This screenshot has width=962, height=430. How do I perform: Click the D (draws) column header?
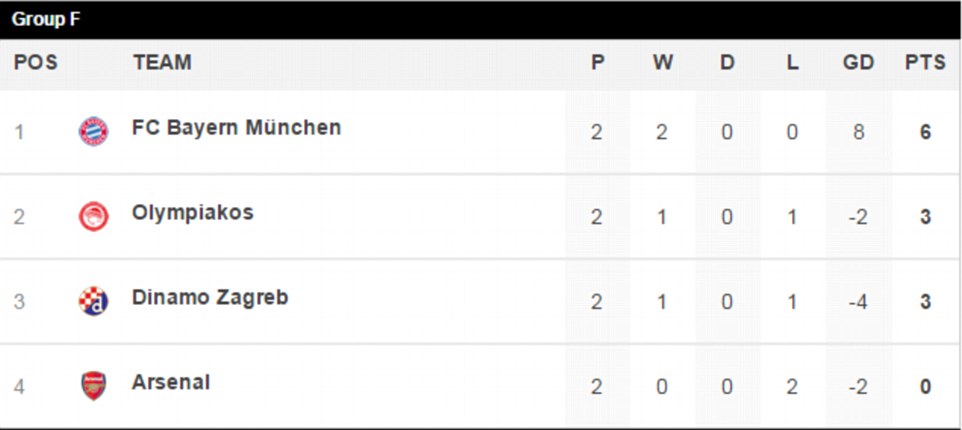[x=727, y=63]
